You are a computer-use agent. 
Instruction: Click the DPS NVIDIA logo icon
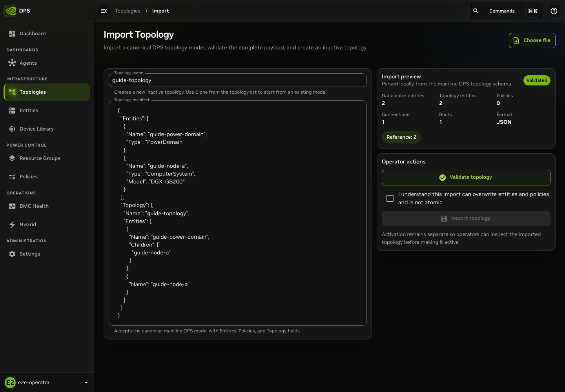[10, 11]
